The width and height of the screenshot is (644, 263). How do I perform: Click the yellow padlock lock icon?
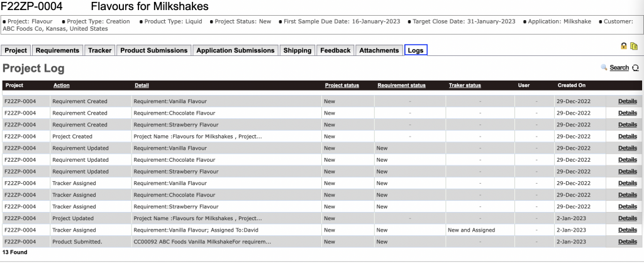[623, 47]
